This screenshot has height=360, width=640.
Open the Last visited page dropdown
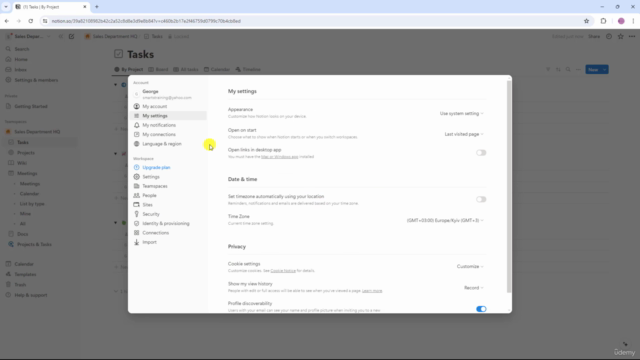pyautogui.click(x=464, y=134)
